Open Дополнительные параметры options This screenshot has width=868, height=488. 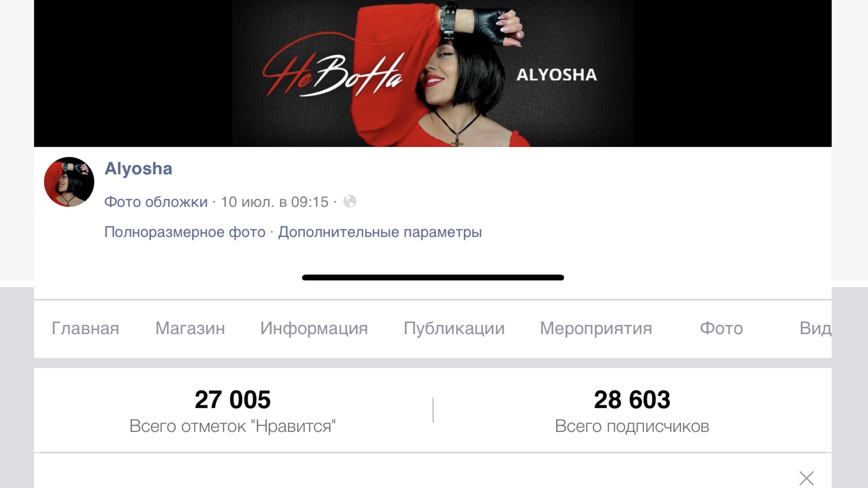tap(380, 232)
